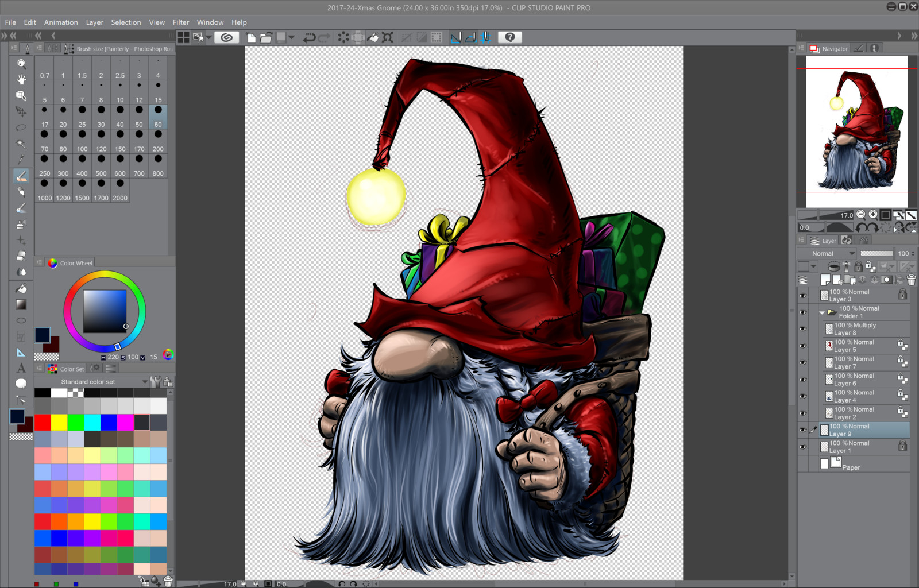Viewport: 919px width, 588px height.
Task: Toggle snap to ruler
Action: 456,37
